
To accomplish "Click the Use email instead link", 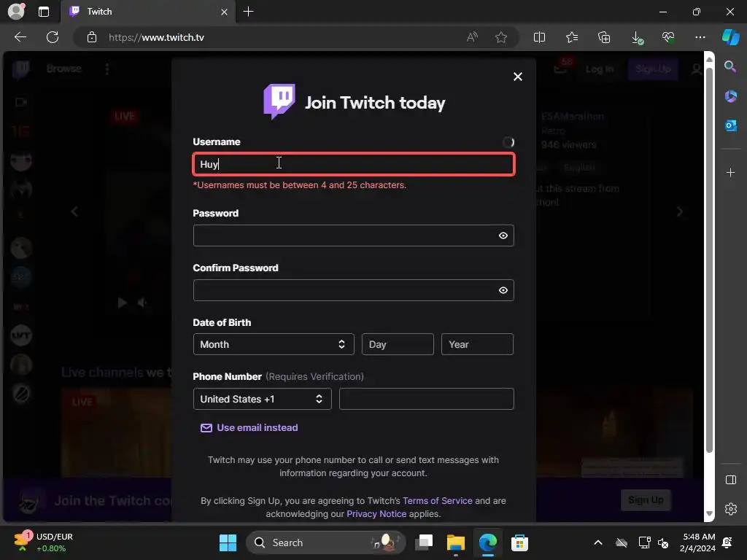I will tap(249, 427).
